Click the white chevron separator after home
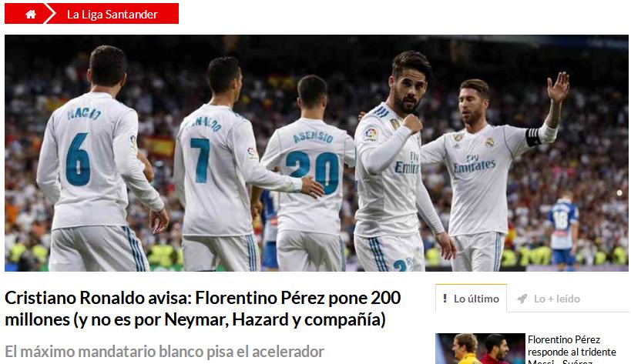Viewport: 631px width, 364px height. click(x=49, y=14)
